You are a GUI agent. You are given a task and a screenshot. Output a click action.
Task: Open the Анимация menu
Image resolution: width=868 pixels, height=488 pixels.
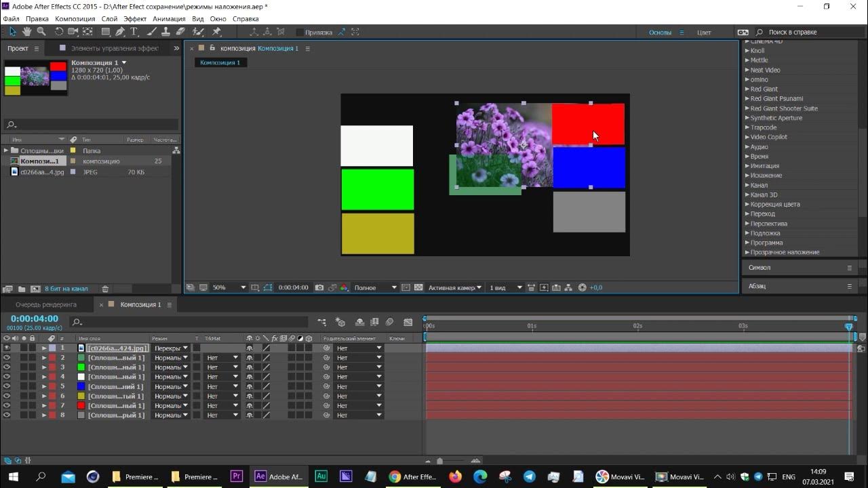point(168,19)
